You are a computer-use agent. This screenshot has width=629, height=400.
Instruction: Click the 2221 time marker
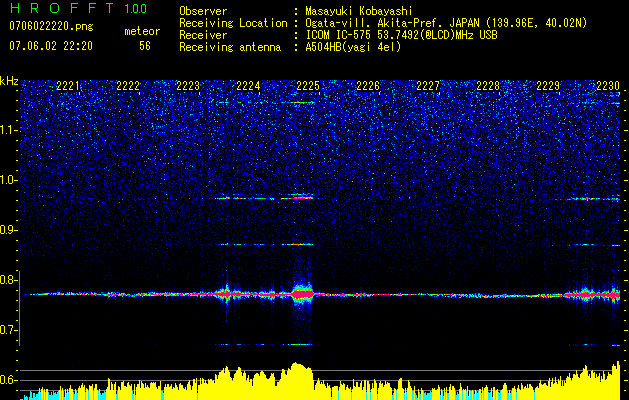click(68, 86)
